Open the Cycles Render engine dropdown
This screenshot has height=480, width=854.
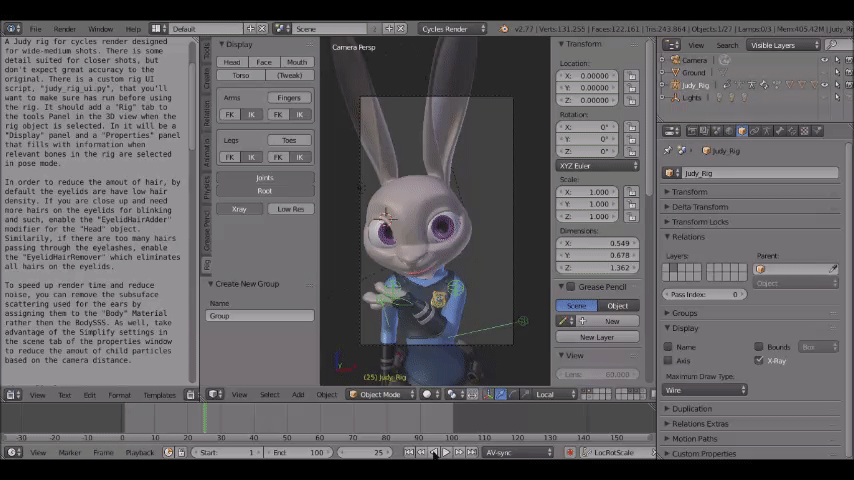point(450,28)
